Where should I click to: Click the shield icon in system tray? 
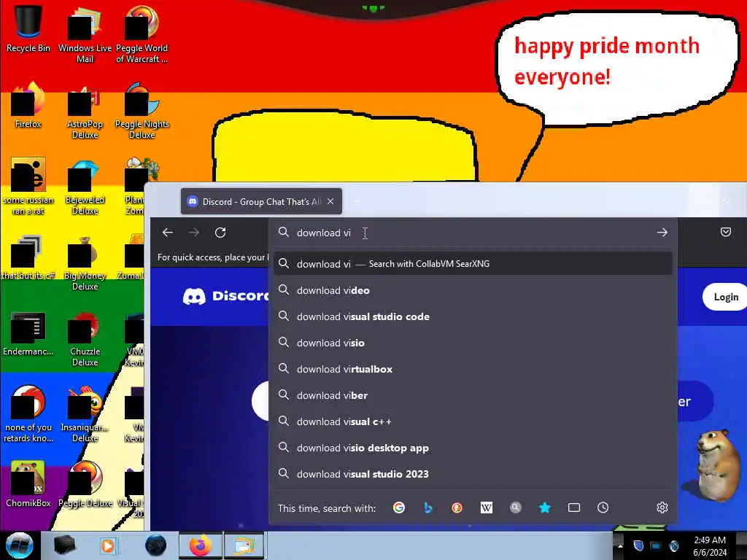tap(638, 545)
